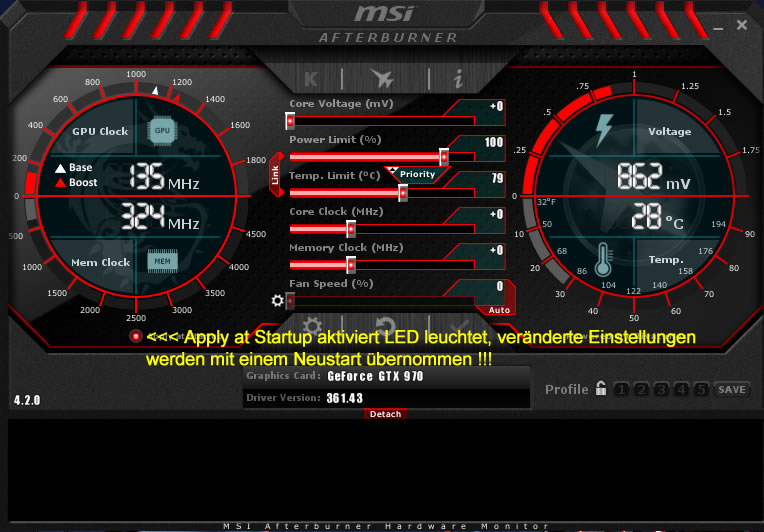Click the Temp. Limit slider handle

[403, 193]
